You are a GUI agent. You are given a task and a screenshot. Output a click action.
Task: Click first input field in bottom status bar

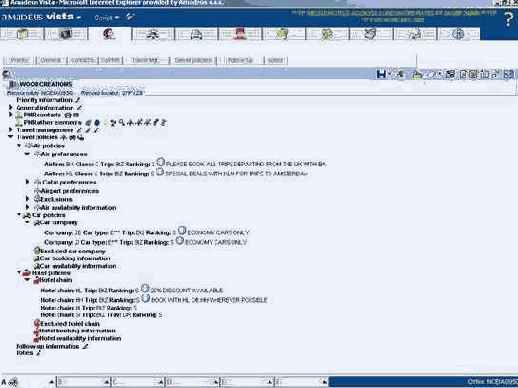81,382
